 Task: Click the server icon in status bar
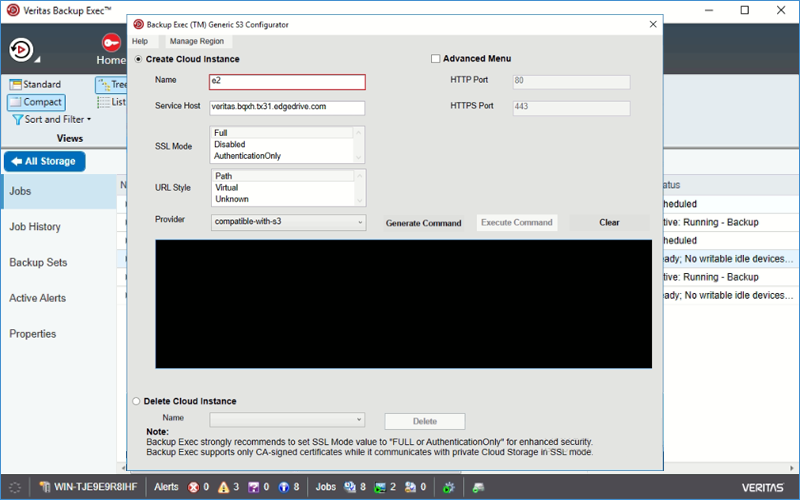(45, 487)
